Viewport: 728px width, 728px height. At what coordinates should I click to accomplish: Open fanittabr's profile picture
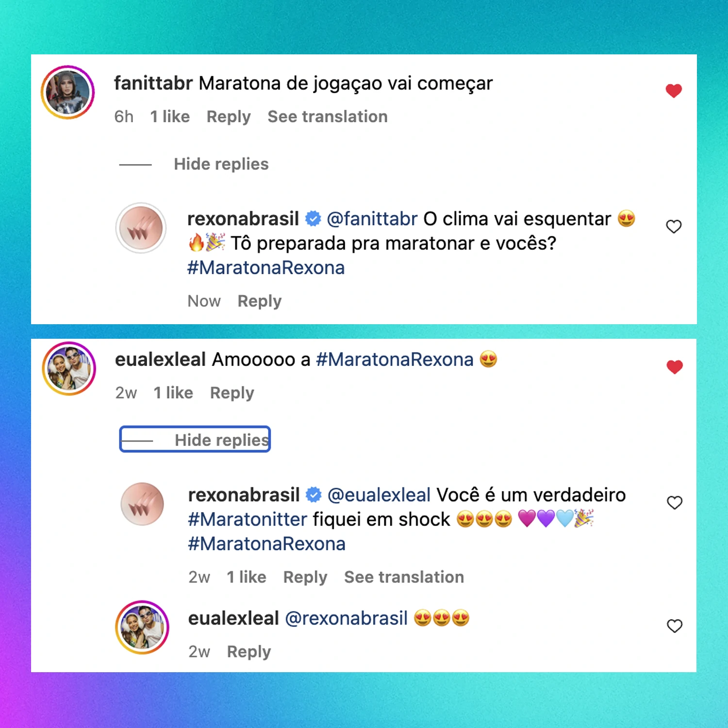click(x=67, y=92)
